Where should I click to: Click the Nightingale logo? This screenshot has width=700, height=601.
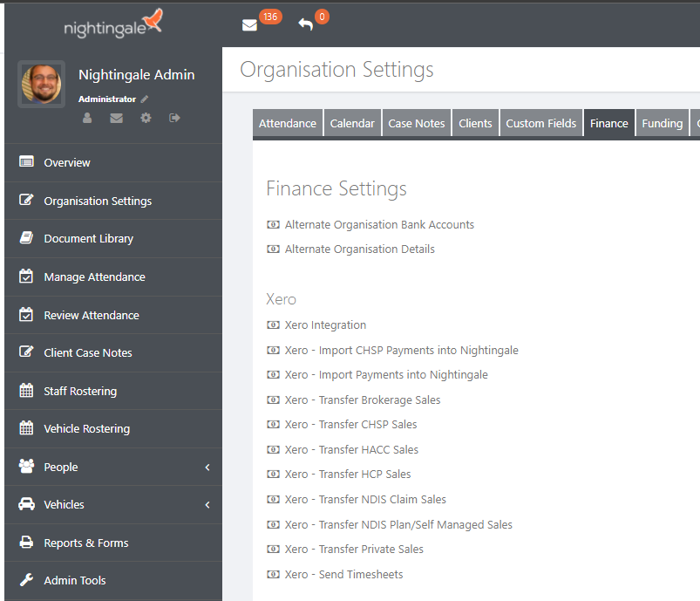pyautogui.click(x=113, y=24)
